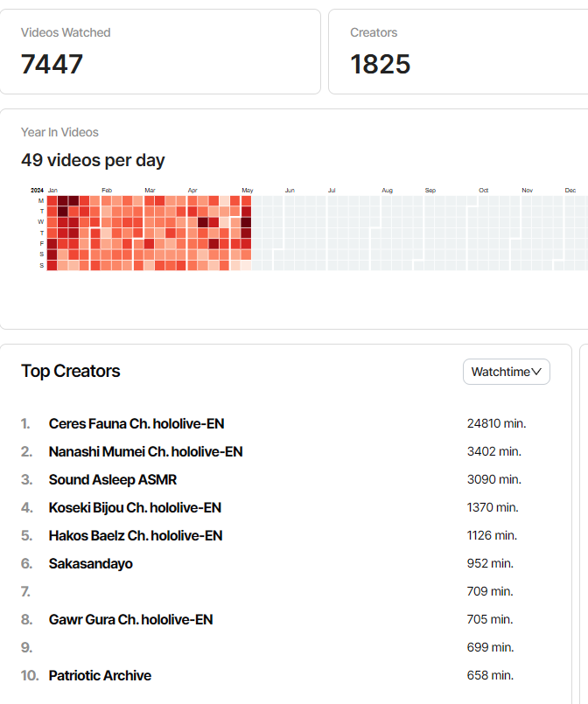Open Ceres Fauna Ch. hololive-EN creator
The width and height of the screenshot is (588, 704).
point(136,423)
